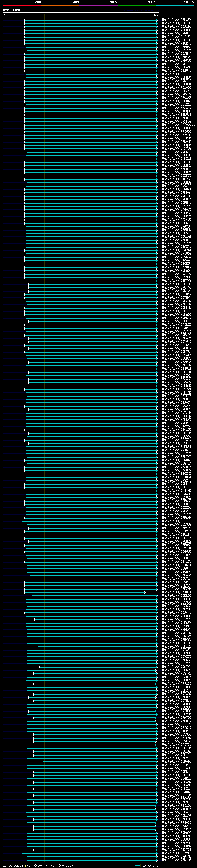Select hit label UniRef100_B9HQ93

177,833
